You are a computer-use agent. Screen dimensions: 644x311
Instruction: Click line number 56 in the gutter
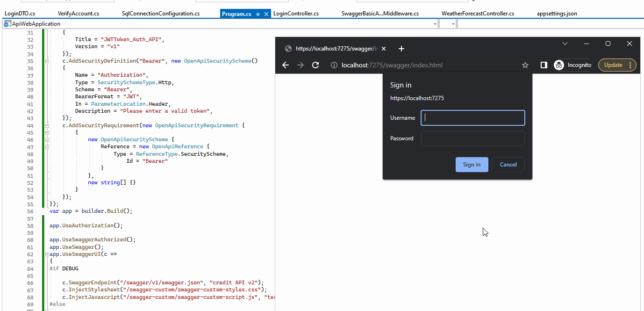click(30, 211)
